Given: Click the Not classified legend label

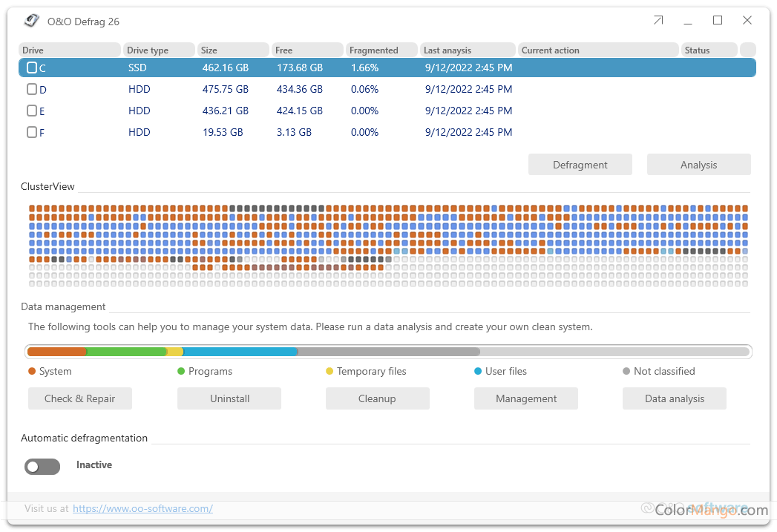Looking at the screenshot, I should click(664, 371).
